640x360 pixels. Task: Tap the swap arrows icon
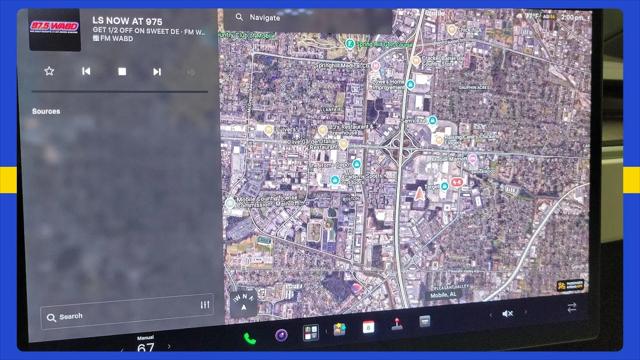(571, 307)
